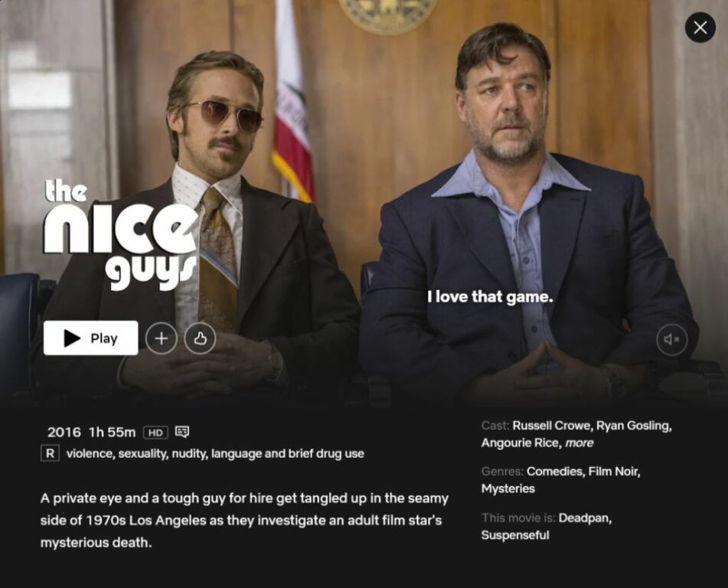Image resolution: width=728 pixels, height=588 pixels.
Task: Click the subtitles available icon
Action: [182, 432]
